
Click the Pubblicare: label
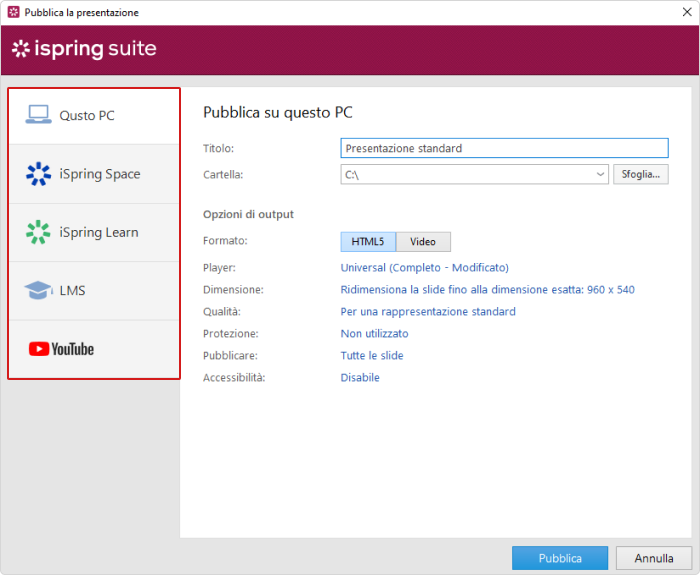point(230,355)
